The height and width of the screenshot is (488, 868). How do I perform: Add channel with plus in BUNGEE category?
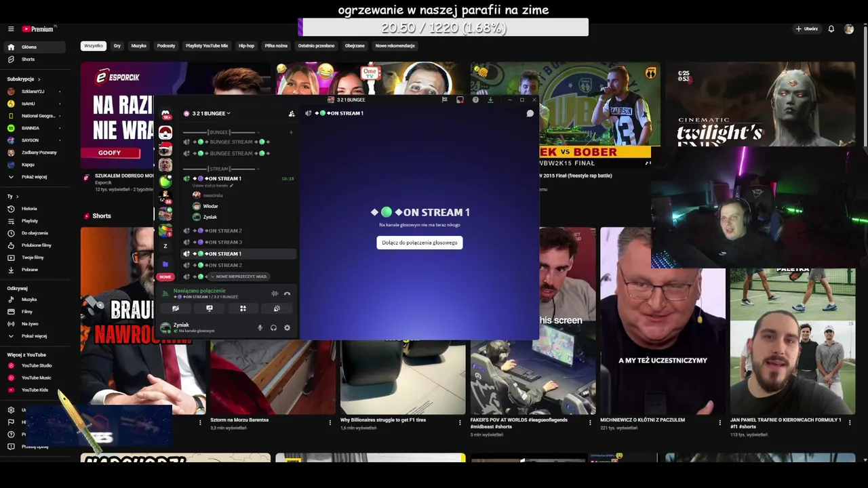point(291,132)
